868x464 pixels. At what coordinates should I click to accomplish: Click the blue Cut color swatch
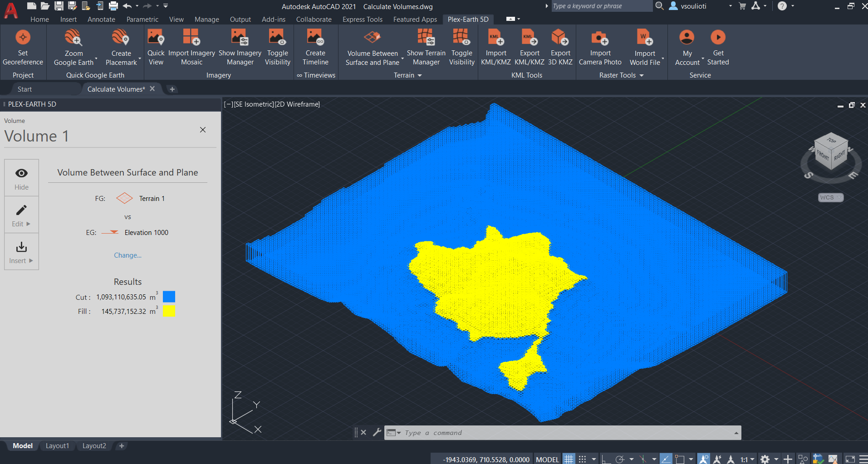click(169, 297)
